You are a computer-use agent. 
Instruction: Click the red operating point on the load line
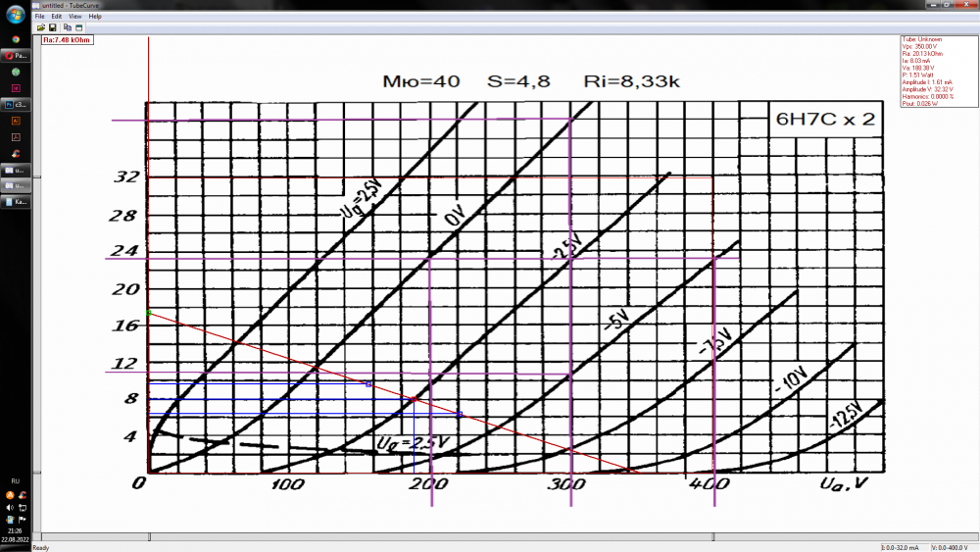(414, 399)
